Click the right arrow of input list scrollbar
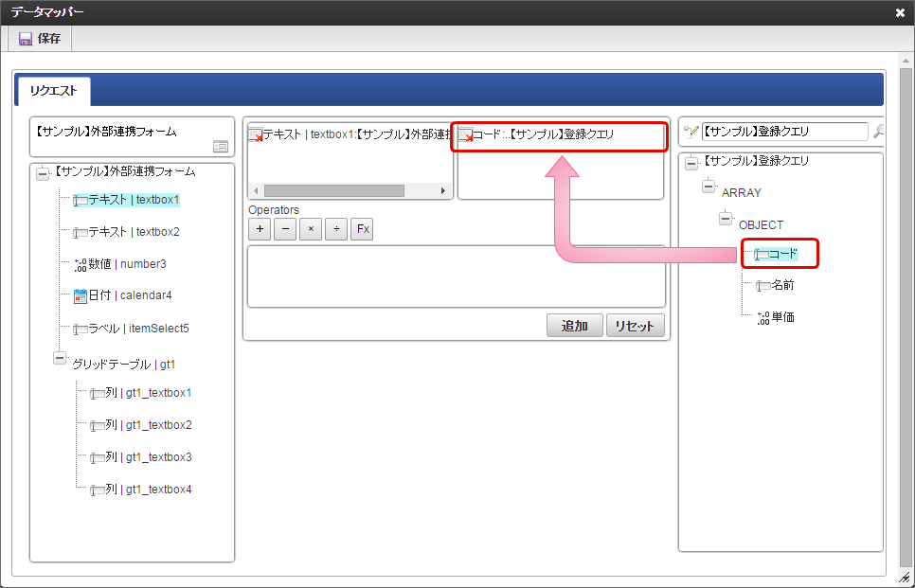This screenshot has height=588, width=915. [443, 190]
